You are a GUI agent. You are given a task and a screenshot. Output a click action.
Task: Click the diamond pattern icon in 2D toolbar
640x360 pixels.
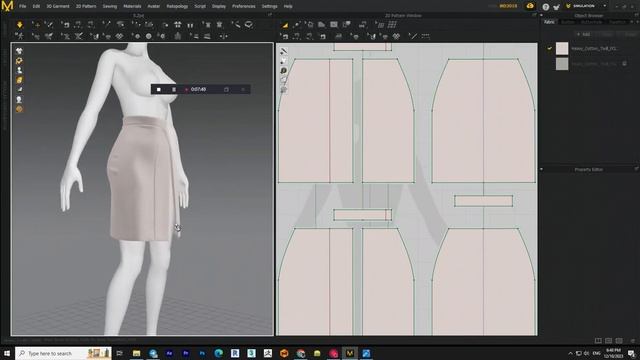coord(396,36)
